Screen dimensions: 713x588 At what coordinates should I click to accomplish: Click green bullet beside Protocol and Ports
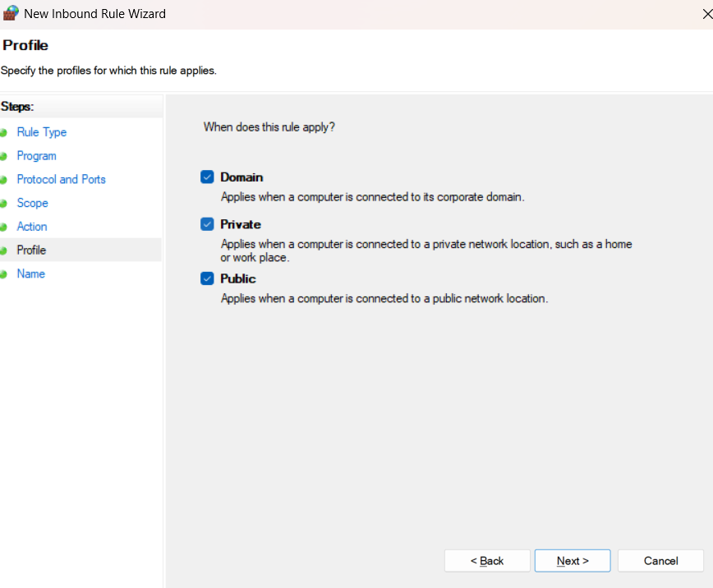pyautogui.click(x=3, y=180)
